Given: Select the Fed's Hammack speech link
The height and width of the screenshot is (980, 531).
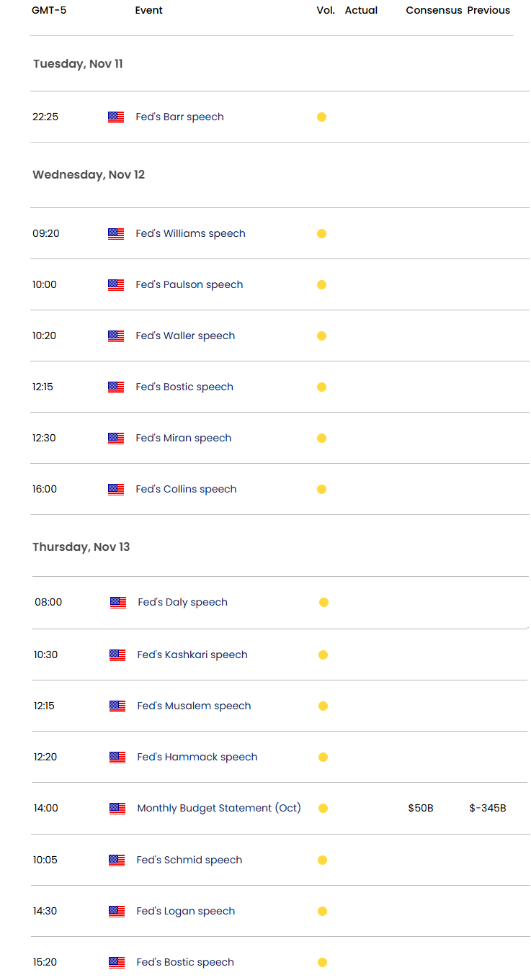Looking at the screenshot, I should (x=197, y=758).
